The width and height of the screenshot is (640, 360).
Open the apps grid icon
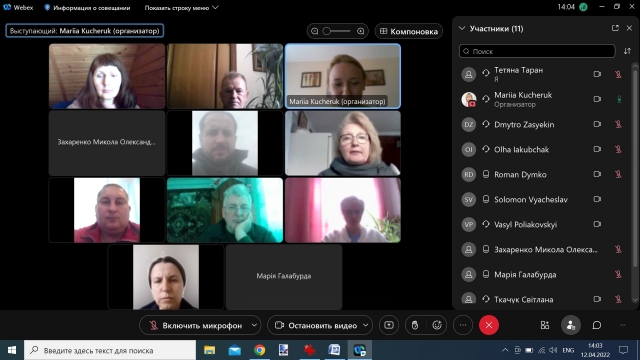pos(545,325)
